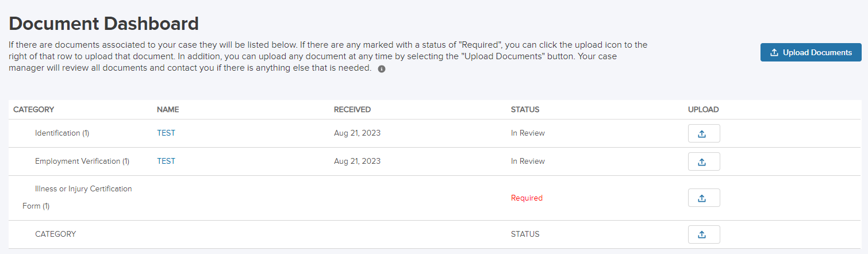Click upload icon in the bottom placeholder row
The image size is (868, 254).
704,234
